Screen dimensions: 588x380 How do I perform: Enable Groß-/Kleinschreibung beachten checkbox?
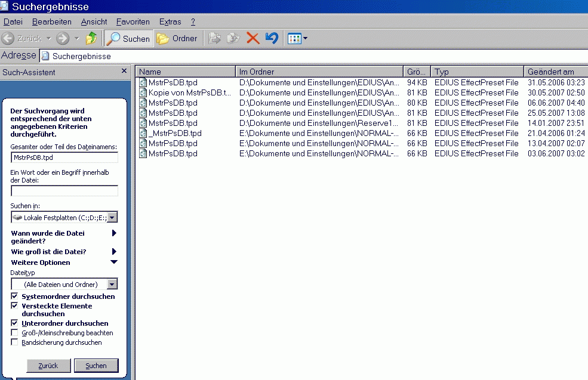(14, 332)
